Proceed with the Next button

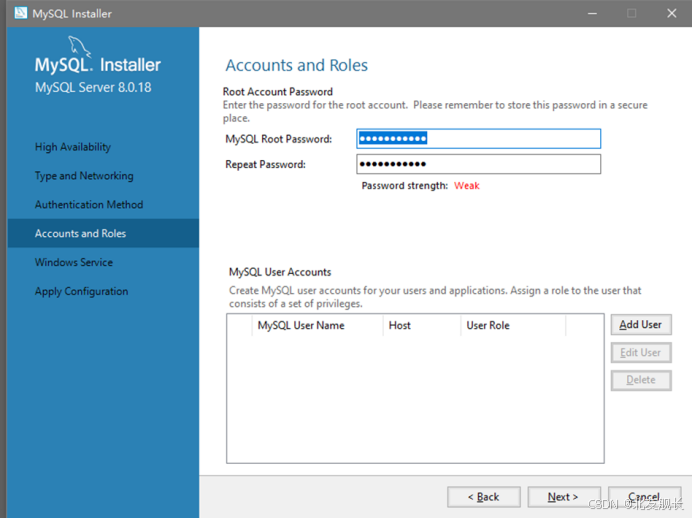pos(564,497)
